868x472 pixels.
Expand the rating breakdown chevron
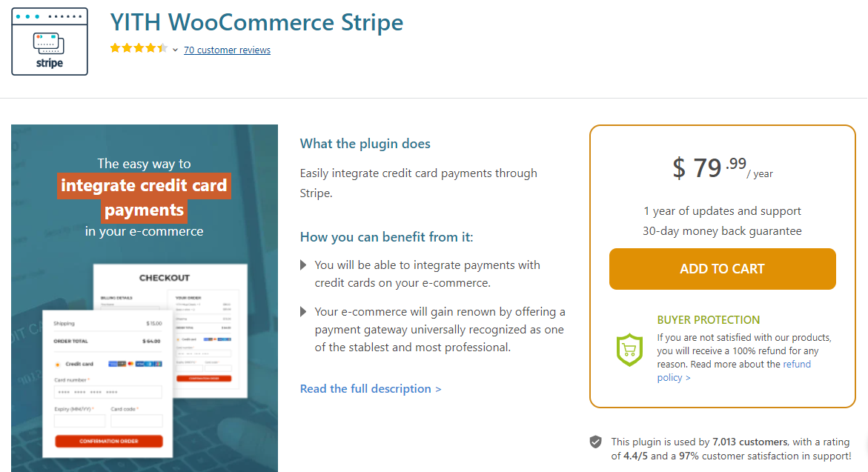175,50
